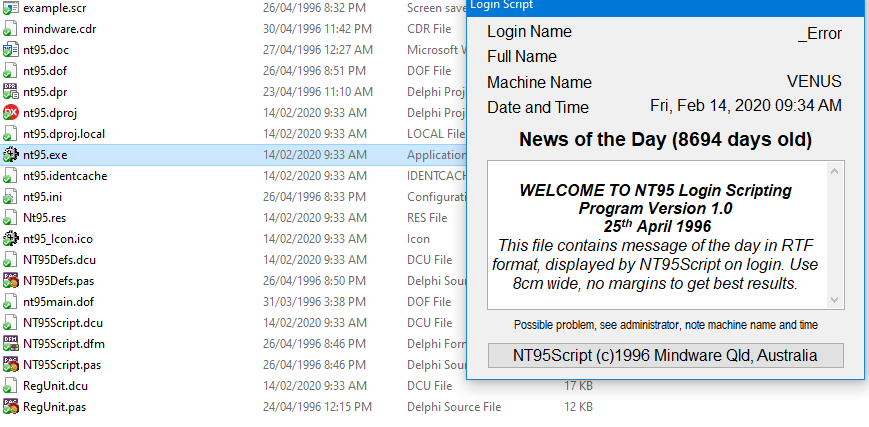Select the RegUnit.dcu file name

(x=55, y=386)
